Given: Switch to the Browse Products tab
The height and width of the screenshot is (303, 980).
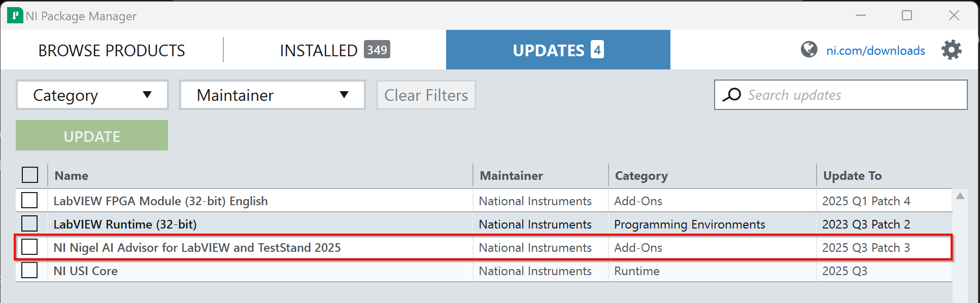Looking at the screenshot, I should (x=112, y=50).
